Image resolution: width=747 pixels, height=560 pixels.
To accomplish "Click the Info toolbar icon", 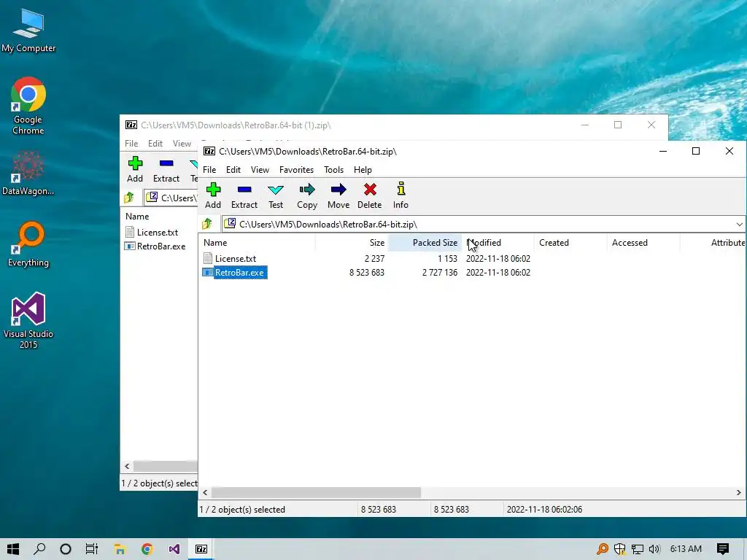I will tap(400, 195).
